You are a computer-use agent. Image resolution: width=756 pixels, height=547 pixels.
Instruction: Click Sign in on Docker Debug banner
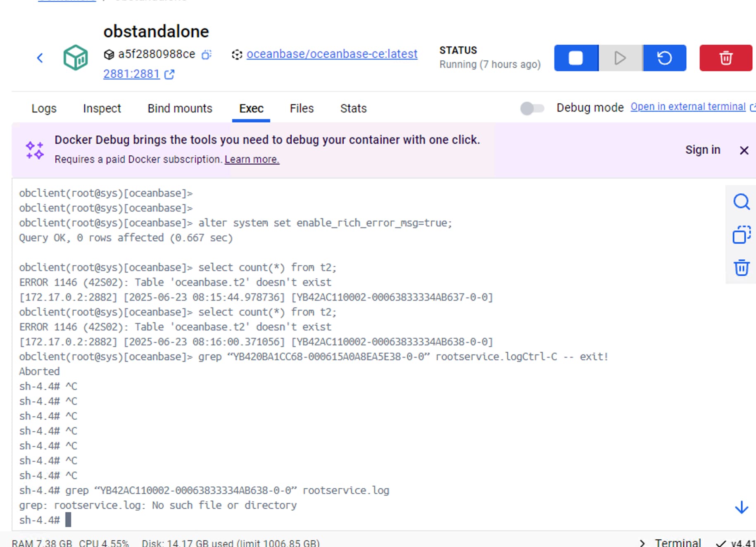point(703,150)
